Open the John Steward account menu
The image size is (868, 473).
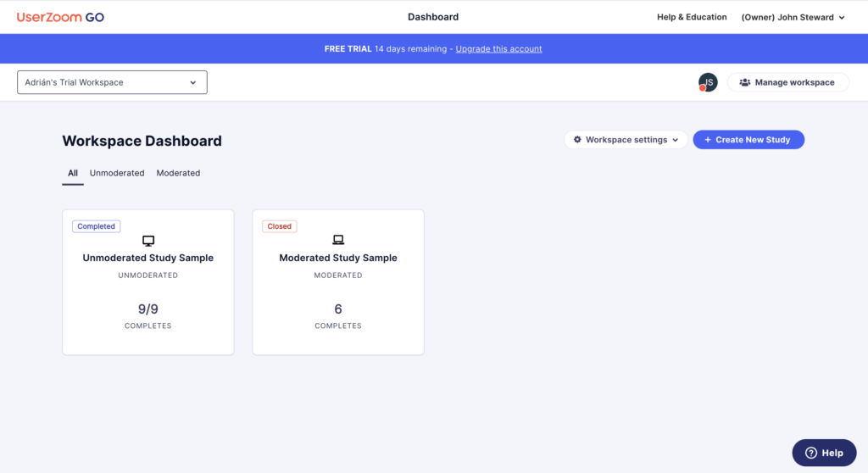(793, 17)
